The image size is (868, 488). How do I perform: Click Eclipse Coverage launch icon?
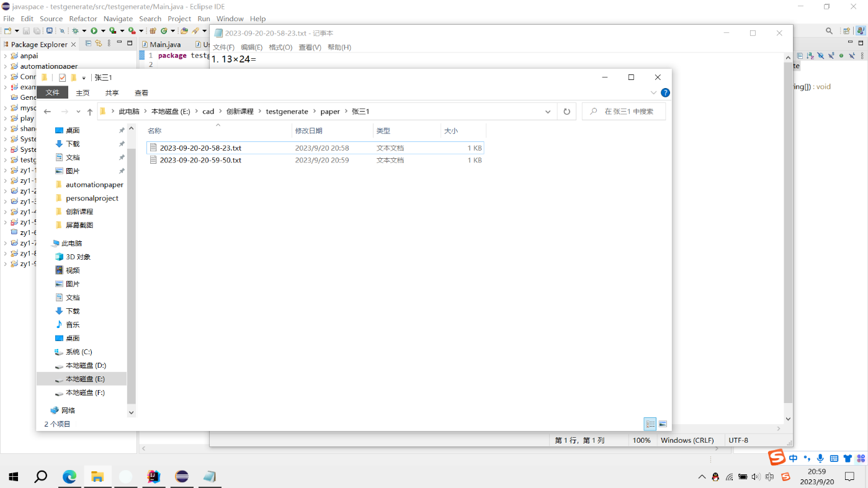tap(112, 31)
